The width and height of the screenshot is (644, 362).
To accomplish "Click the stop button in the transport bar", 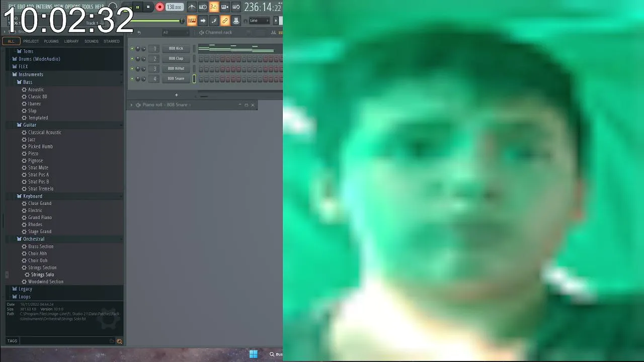I will [148, 7].
